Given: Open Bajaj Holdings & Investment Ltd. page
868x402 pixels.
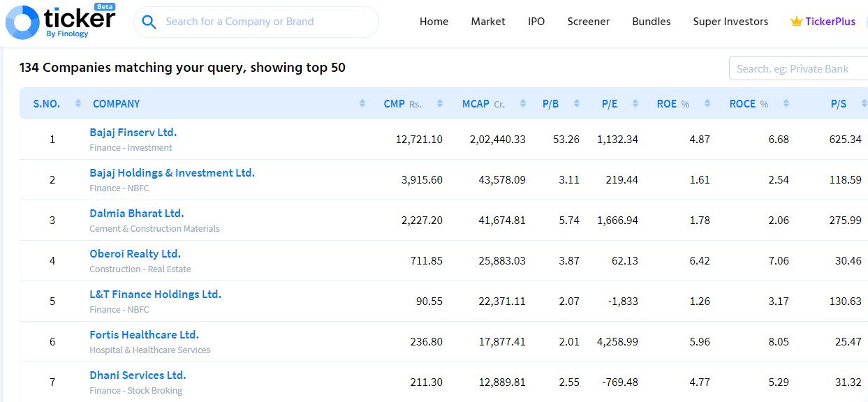Looking at the screenshot, I should 172,172.
